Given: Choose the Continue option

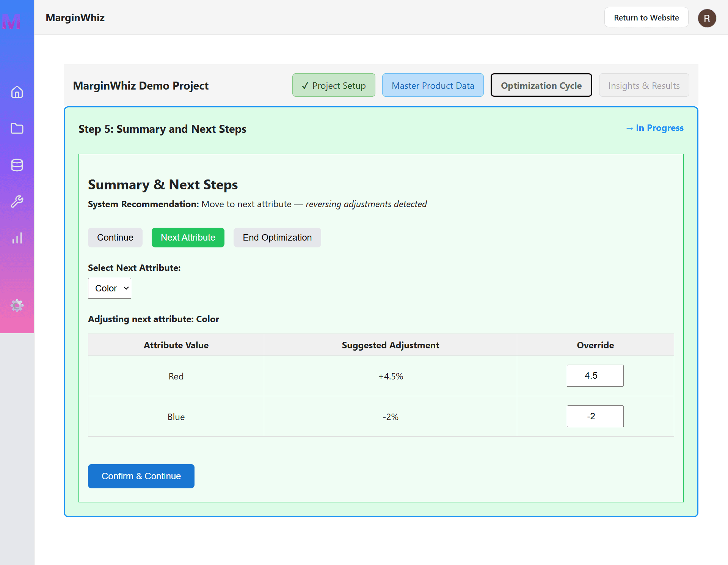Looking at the screenshot, I should click(115, 238).
